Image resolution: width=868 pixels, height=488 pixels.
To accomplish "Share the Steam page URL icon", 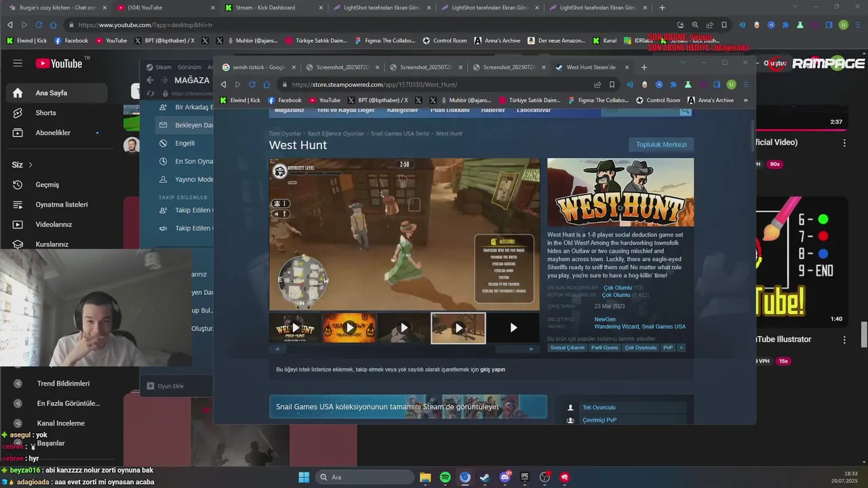I will tap(597, 85).
